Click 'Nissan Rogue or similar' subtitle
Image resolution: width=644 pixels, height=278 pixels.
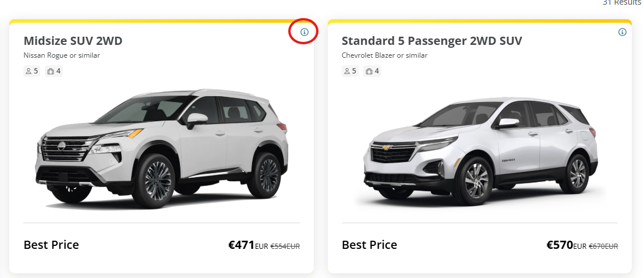[x=62, y=55]
